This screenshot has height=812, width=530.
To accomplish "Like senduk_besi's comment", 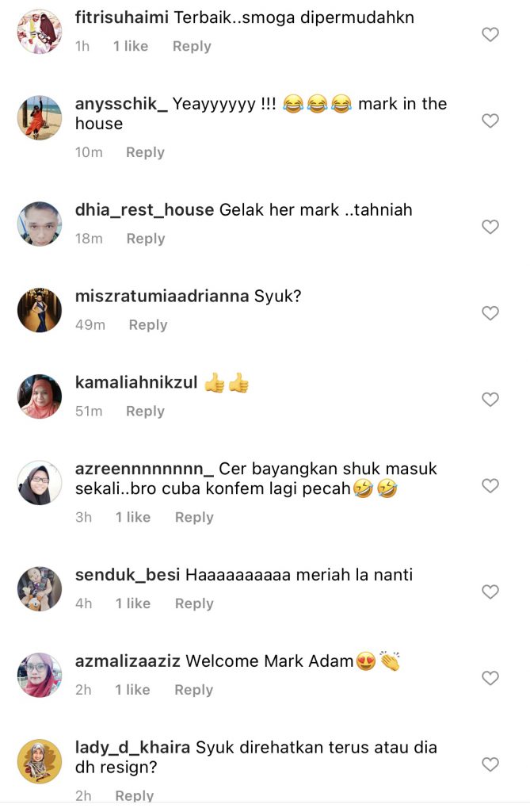I will point(490,592).
